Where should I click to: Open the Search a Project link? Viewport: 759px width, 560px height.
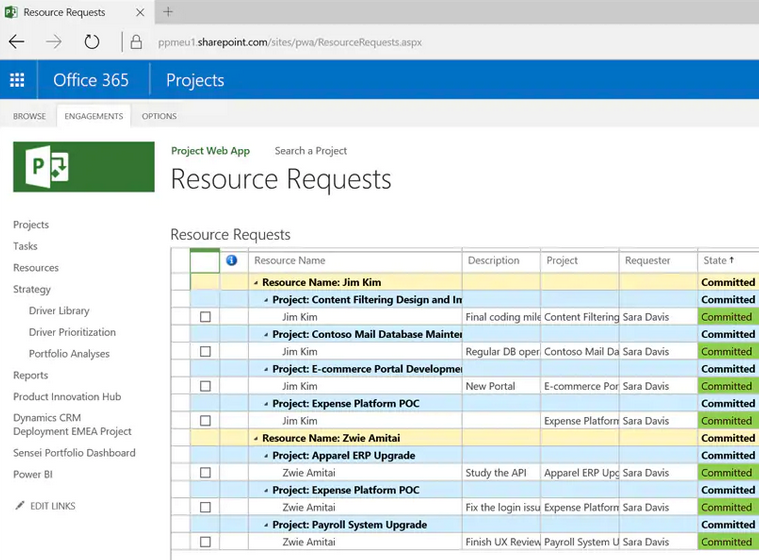tap(311, 151)
